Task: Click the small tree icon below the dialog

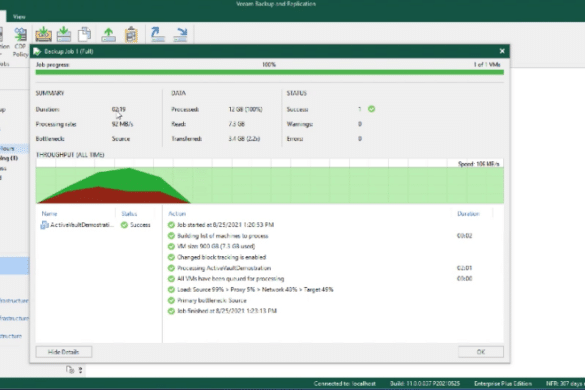Action: point(70,370)
